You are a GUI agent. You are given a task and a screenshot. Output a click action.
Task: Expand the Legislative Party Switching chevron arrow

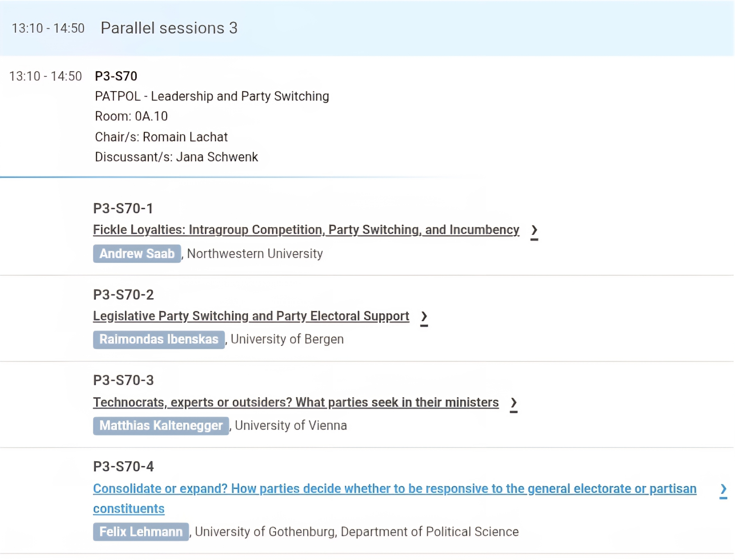point(424,317)
